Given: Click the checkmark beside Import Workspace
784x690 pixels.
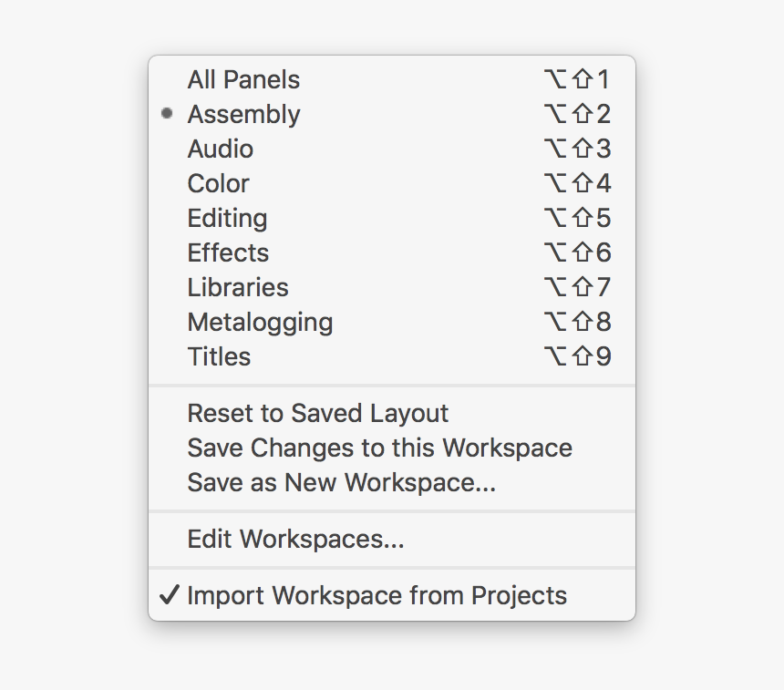Looking at the screenshot, I should (x=169, y=596).
